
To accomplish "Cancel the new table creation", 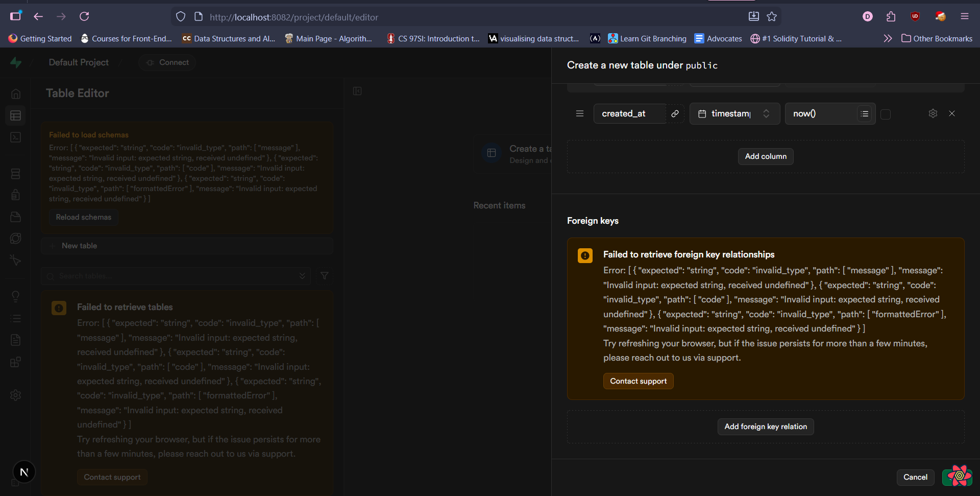I will 915,477.
